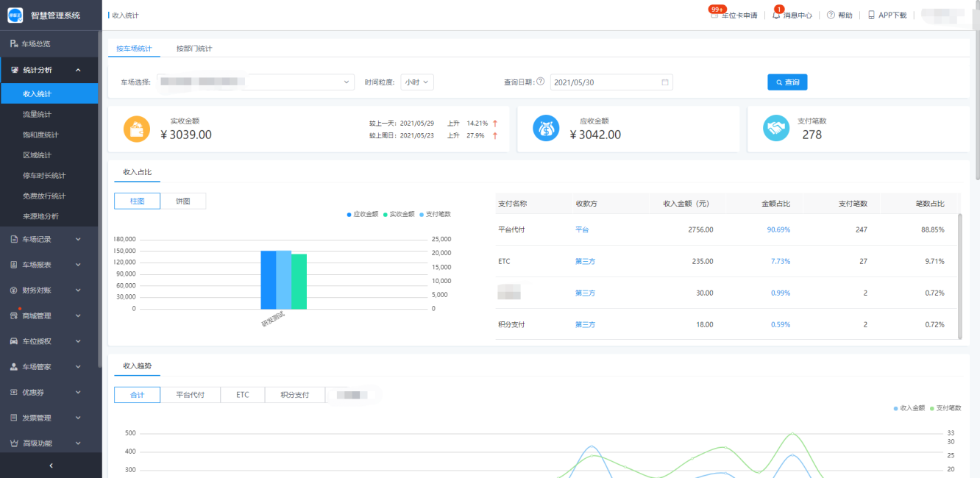Click the blue bar in the chart

(268, 279)
